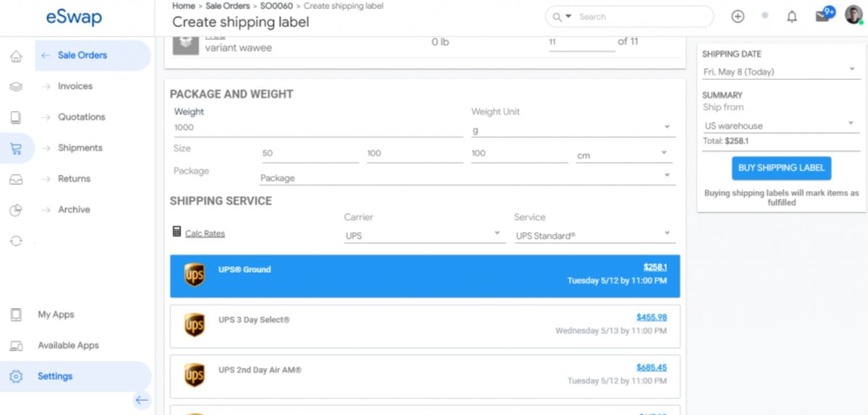Click the home icon in sidebar
Viewport: 868px width, 415px height.
click(x=17, y=56)
